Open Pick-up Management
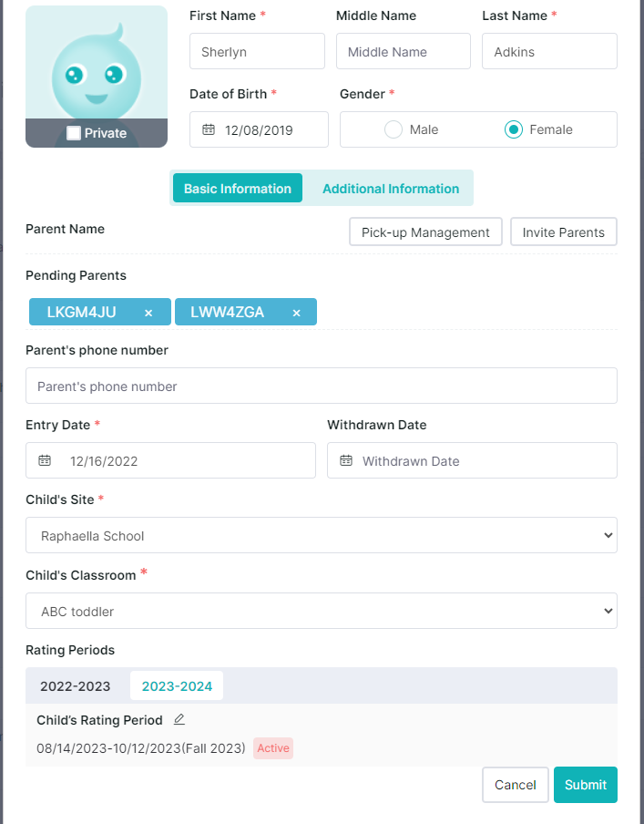The height and width of the screenshot is (824, 644). 425,232
